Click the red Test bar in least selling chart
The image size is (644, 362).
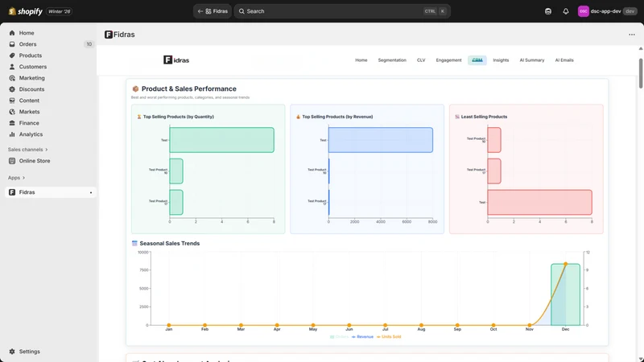point(539,203)
